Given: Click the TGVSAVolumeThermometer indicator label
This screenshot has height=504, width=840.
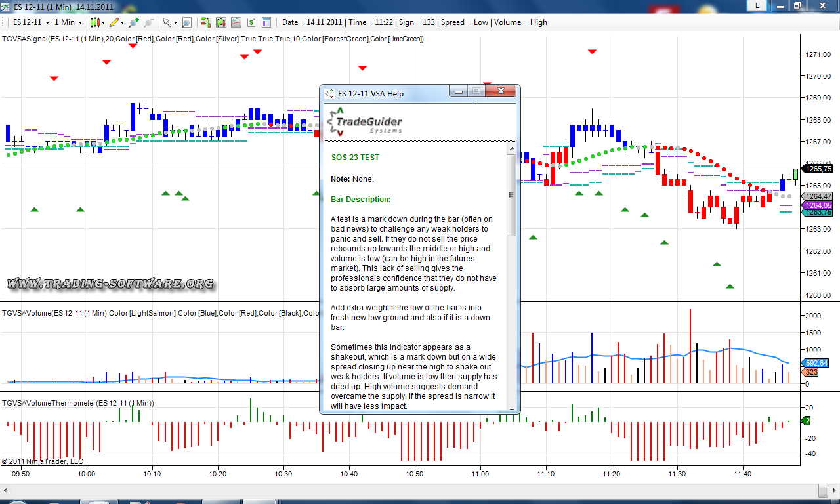Looking at the screenshot, I should 78,402.
